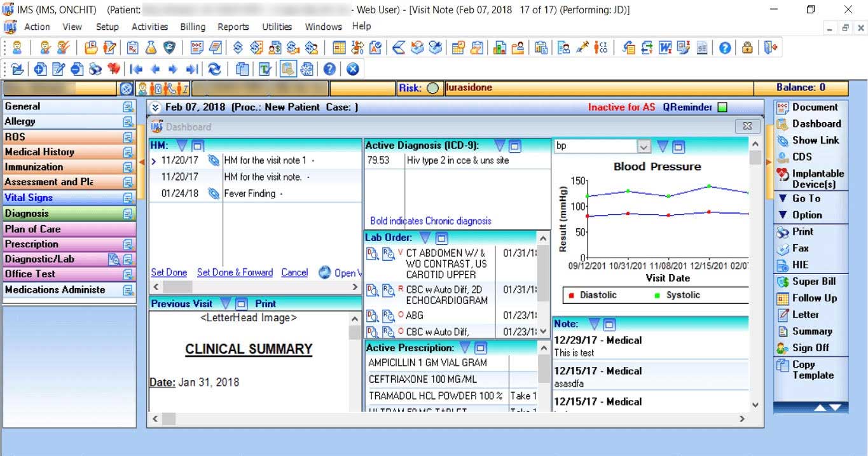This screenshot has height=456, width=868.
Task: Open the Billing menu
Action: pyautogui.click(x=192, y=27)
